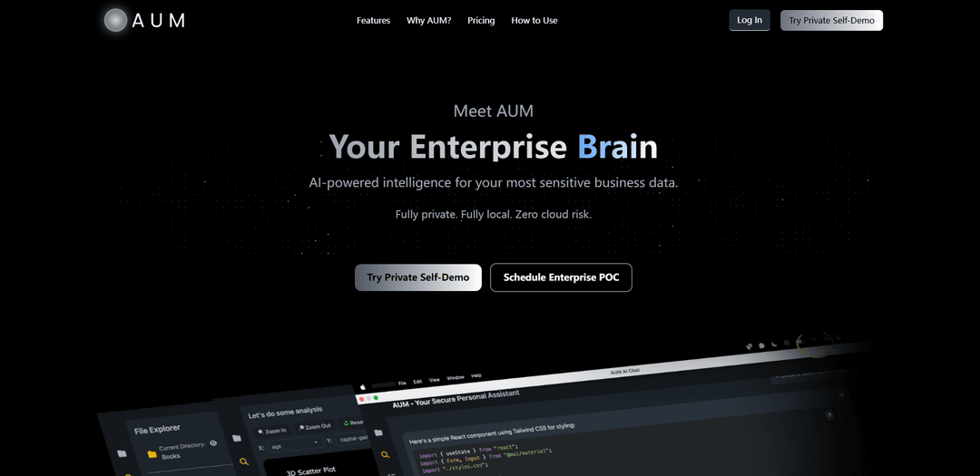
Task: Click Try Private Self-Demo below the headline
Action: 418,277
